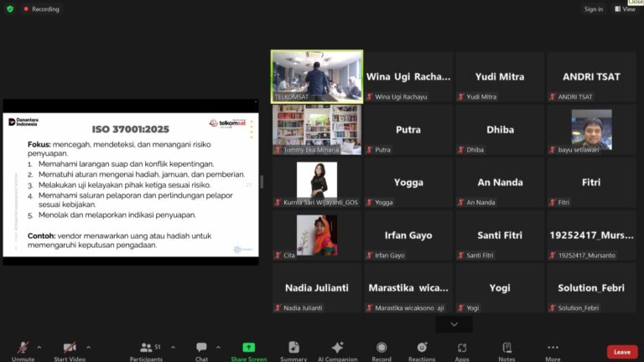Click the green encryption shield icon

click(10, 8)
